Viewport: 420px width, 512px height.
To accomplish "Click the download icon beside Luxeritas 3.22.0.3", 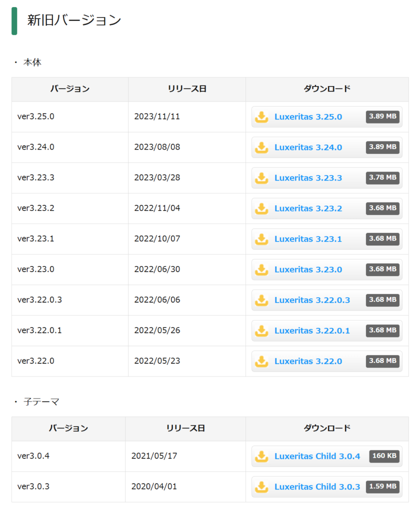I will click(x=261, y=300).
